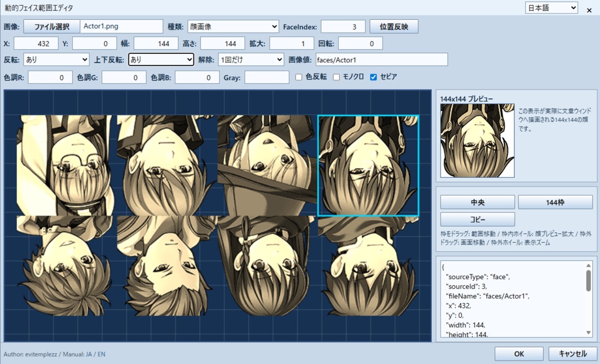The width and height of the screenshot is (600, 364).
Task: Open the 上下反転 vertical flip dropdown
Action: [x=161, y=60]
